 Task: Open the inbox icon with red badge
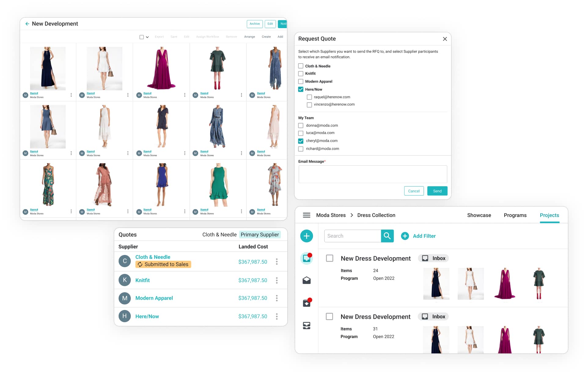click(307, 258)
